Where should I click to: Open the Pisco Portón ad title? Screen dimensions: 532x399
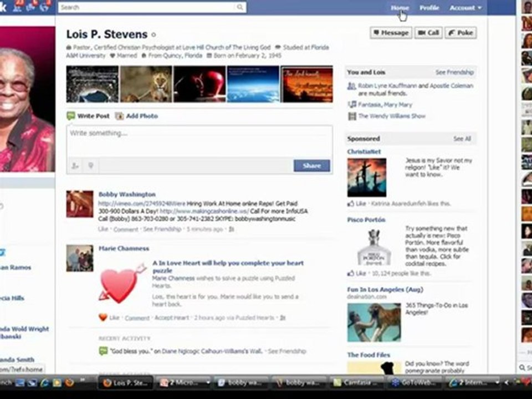(366, 220)
